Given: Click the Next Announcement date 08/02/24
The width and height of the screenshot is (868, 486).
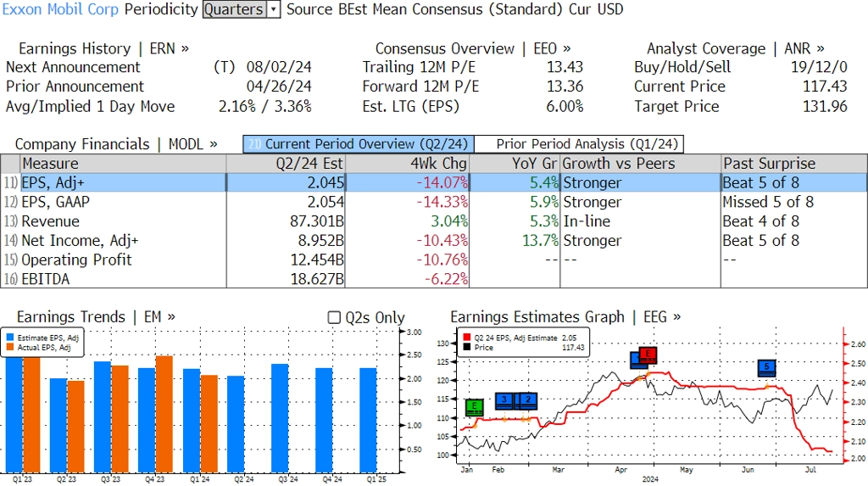Looking at the screenshot, I should 279,68.
